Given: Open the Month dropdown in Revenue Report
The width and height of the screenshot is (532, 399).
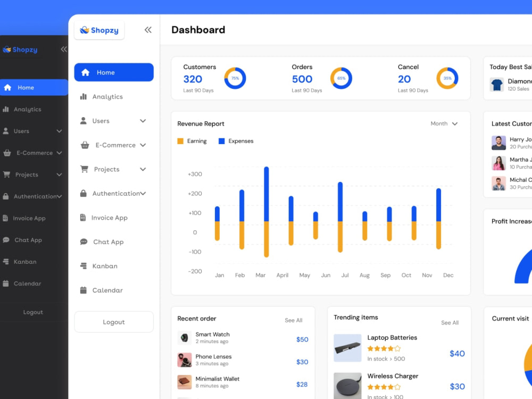Looking at the screenshot, I should click(444, 123).
